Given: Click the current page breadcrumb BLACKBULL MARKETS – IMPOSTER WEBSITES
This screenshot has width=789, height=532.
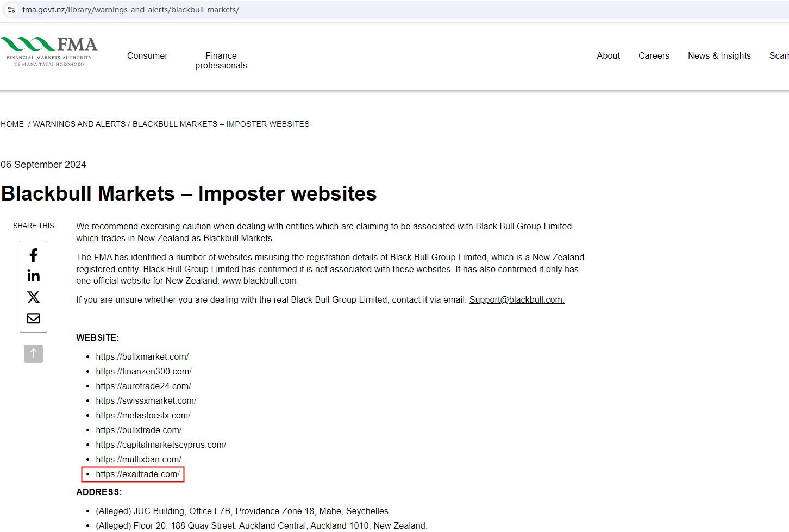Looking at the screenshot, I should [221, 124].
